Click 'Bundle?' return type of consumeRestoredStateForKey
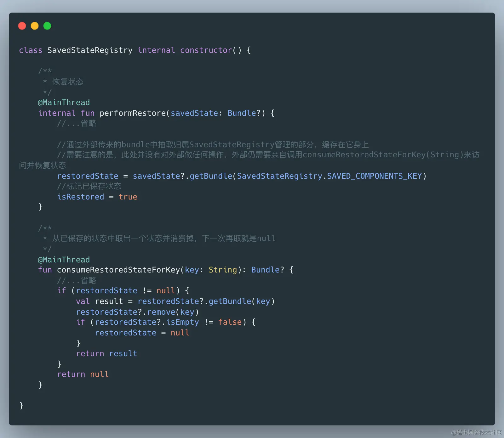 point(268,270)
